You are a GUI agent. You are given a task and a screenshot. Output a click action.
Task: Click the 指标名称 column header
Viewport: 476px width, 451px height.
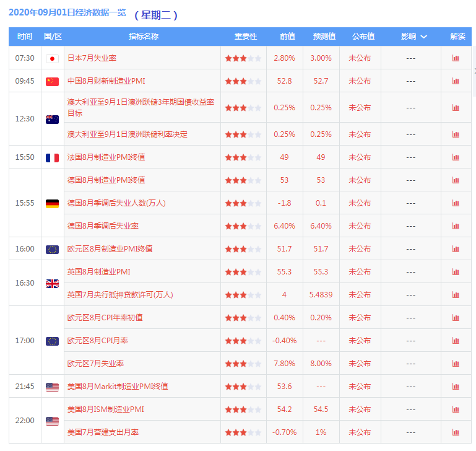143,37
